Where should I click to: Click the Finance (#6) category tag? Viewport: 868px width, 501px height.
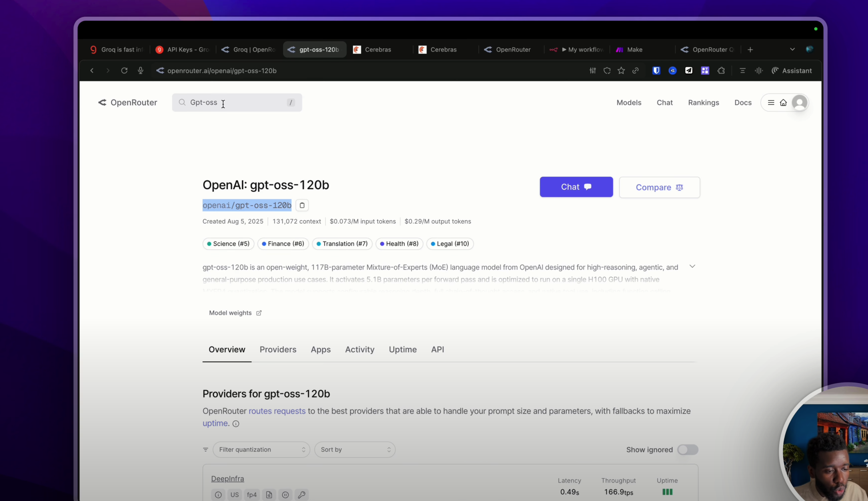pos(283,244)
